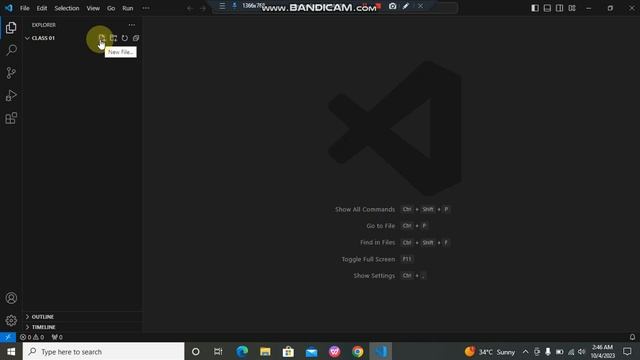
Task: Open the Source Control view
Action: (11, 73)
